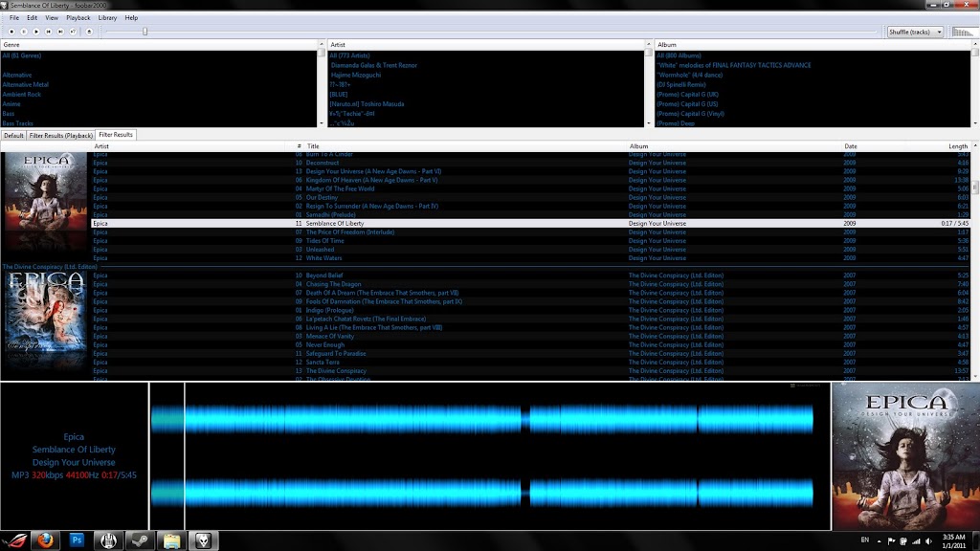Skip to the next track
The height and width of the screenshot is (551, 980).
tap(60, 32)
